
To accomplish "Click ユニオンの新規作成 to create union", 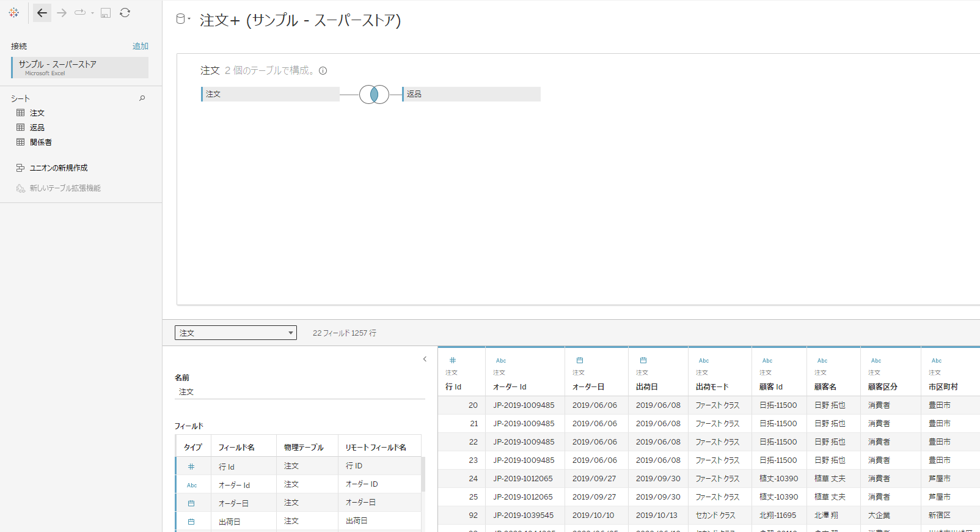I will [59, 168].
